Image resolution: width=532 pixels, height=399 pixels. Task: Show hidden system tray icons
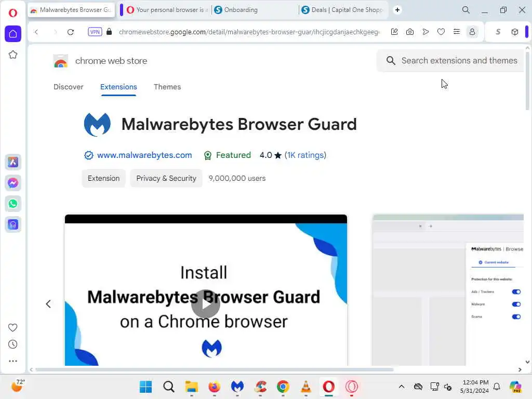pos(402,387)
